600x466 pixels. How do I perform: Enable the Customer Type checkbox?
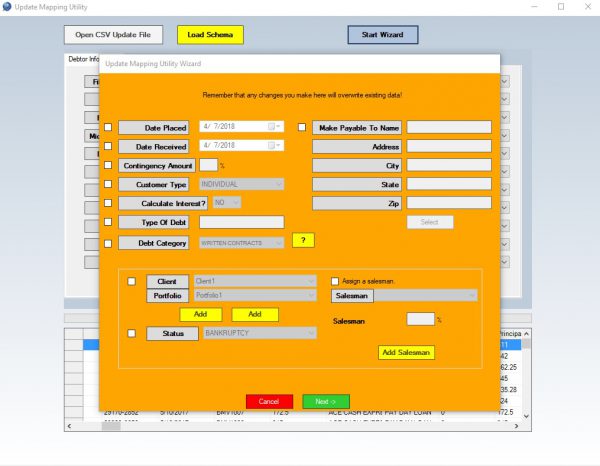(x=108, y=184)
